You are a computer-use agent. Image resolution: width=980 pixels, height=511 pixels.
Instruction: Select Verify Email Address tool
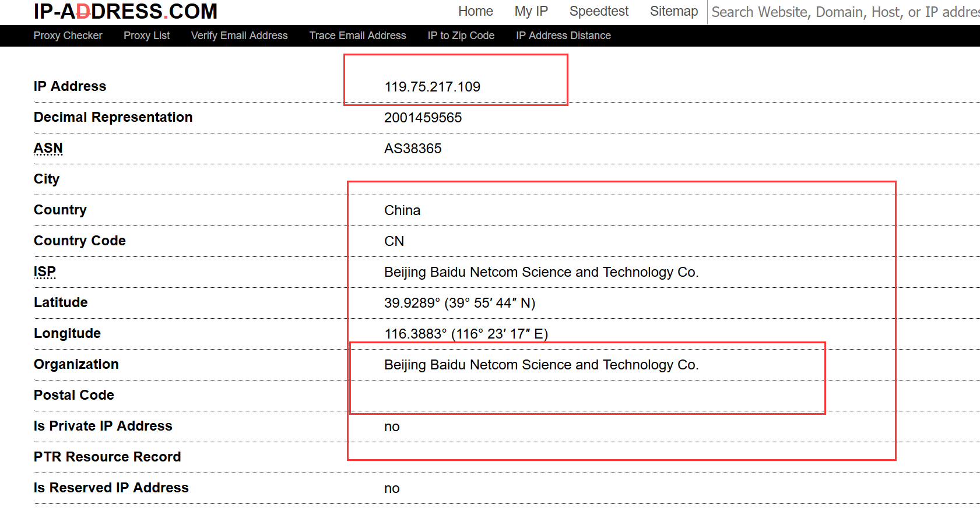tap(239, 36)
